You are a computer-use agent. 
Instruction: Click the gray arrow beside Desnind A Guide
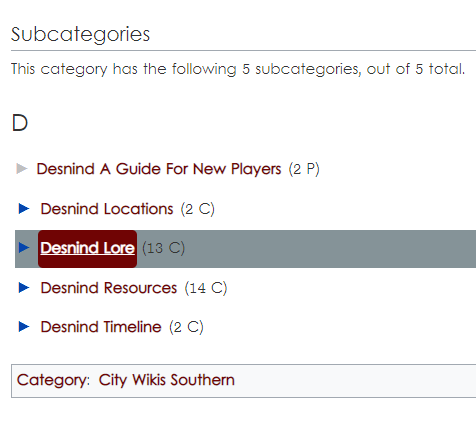pos(22,169)
